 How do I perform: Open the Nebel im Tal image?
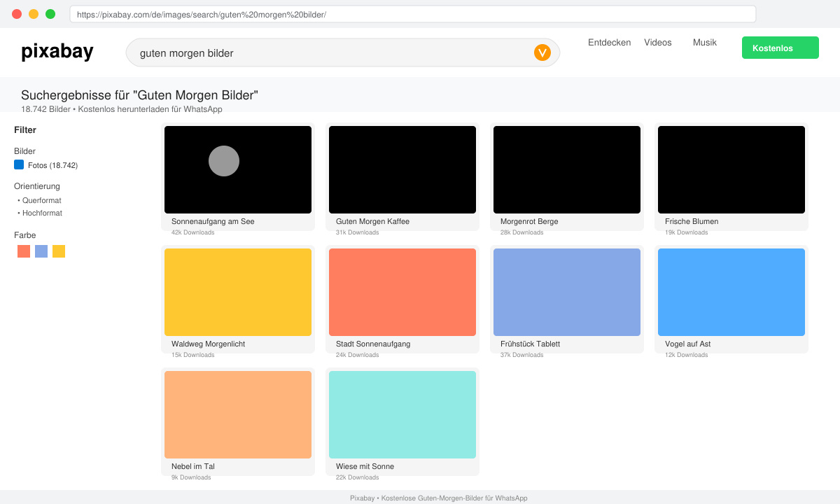pos(238,414)
